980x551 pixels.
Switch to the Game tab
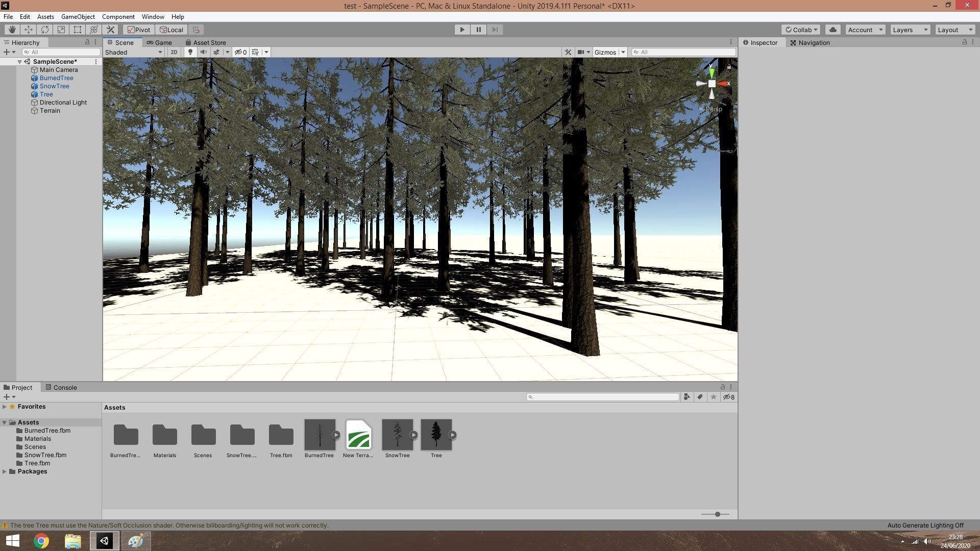(x=160, y=42)
